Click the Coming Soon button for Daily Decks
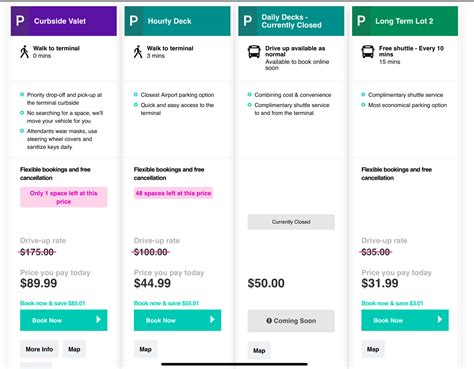The image size is (474, 369). click(x=291, y=321)
